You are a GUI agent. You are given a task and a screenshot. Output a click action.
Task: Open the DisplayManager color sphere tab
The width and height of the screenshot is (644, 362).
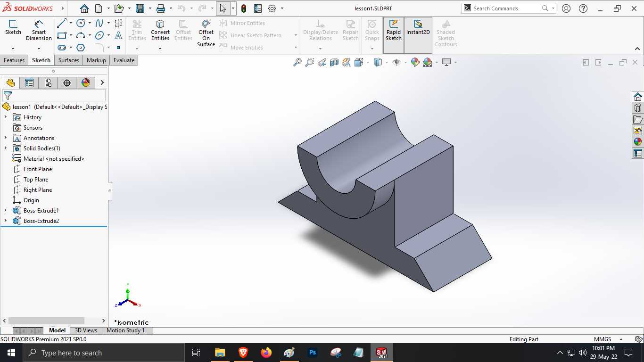pos(86,83)
